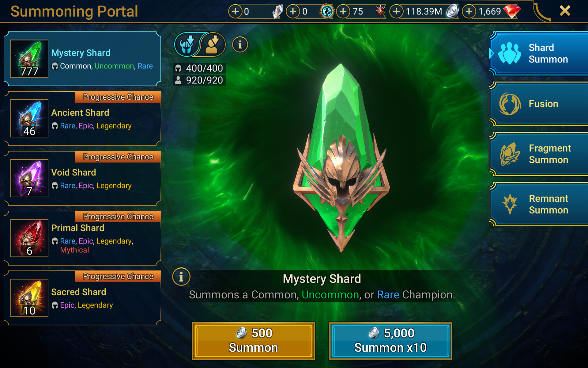Click the red ruby gem icon
Image resolution: width=588 pixels, height=368 pixels.
point(512,11)
